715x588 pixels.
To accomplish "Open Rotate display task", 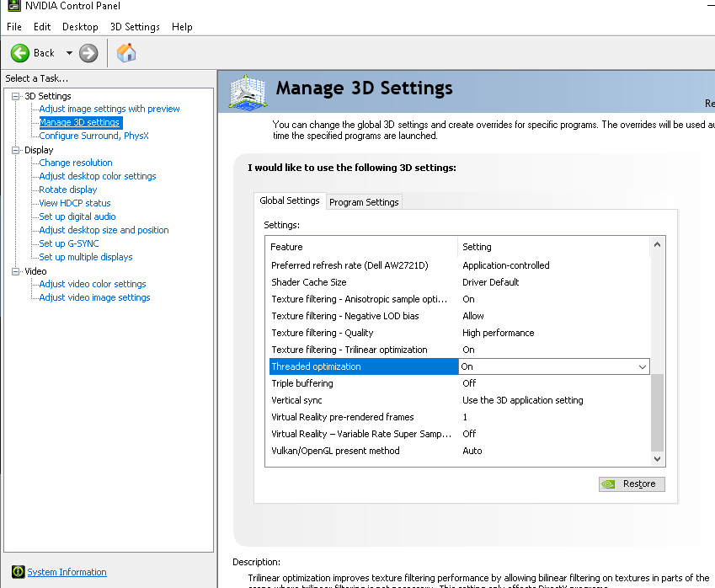I will [x=68, y=190].
